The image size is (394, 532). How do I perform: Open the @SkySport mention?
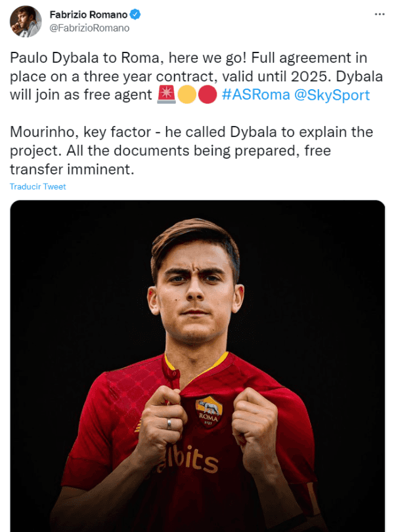332,94
